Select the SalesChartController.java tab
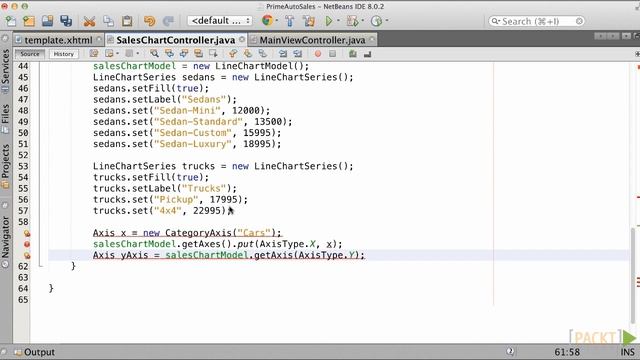Screen dimensions: 640x360 [176, 40]
